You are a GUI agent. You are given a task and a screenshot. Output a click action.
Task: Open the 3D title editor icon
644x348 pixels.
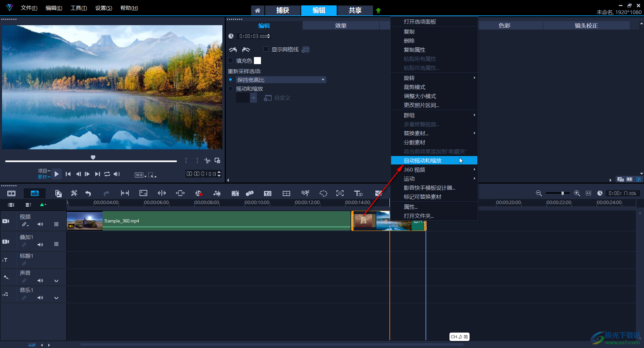358,193
